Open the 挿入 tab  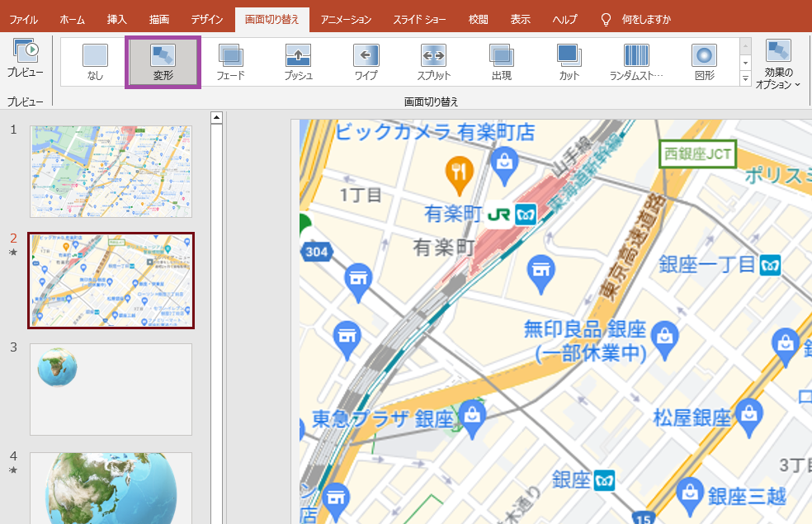[117, 20]
